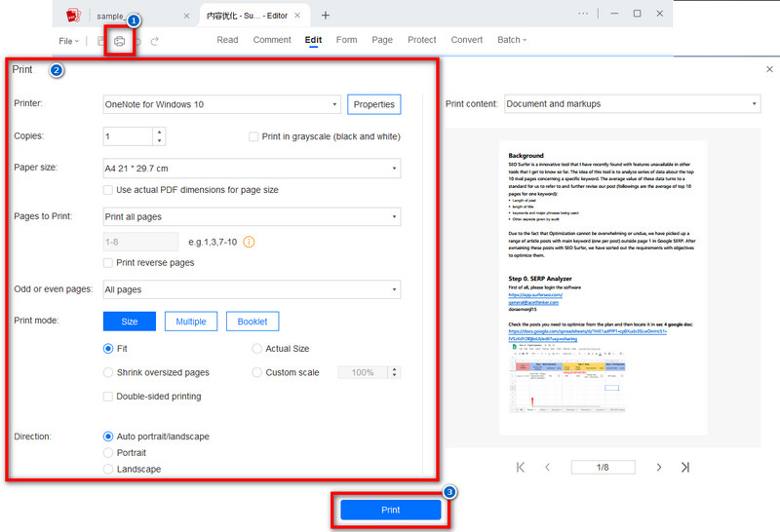This screenshot has width=780, height=532.
Task: Close the sample tab
Action: point(186,16)
